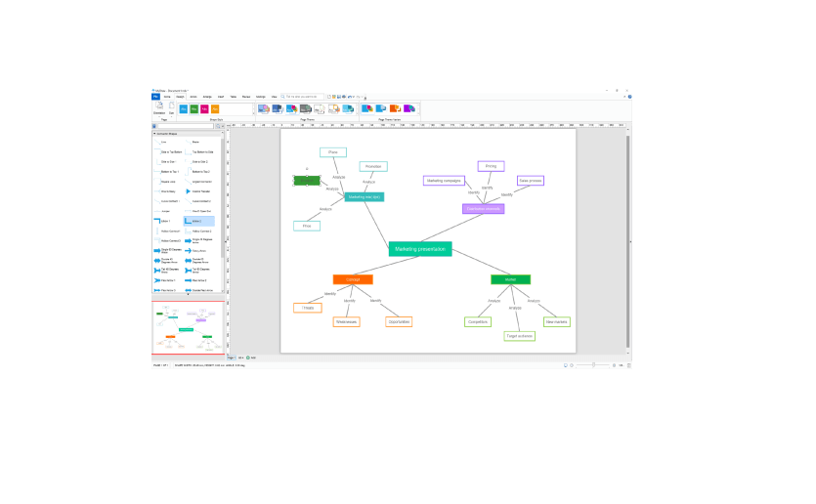Select the Line connector shape in library
Viewport: 816px width, 504px height.
pos(162,142)
